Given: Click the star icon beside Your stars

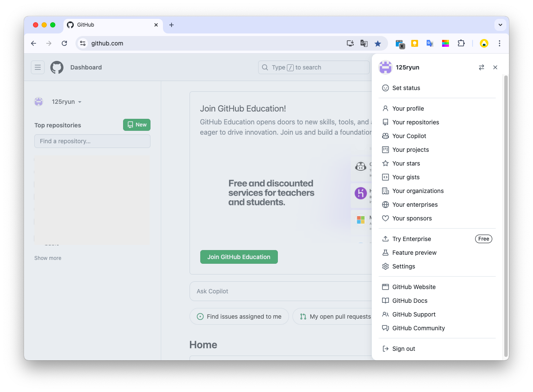Looking at the screenshot, I should 385,163.
